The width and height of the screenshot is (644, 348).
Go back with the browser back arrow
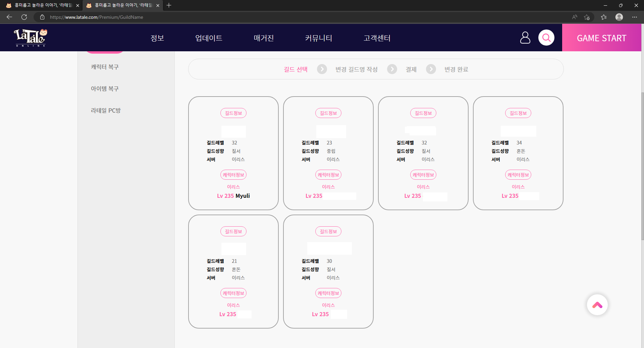coord(9,17)
